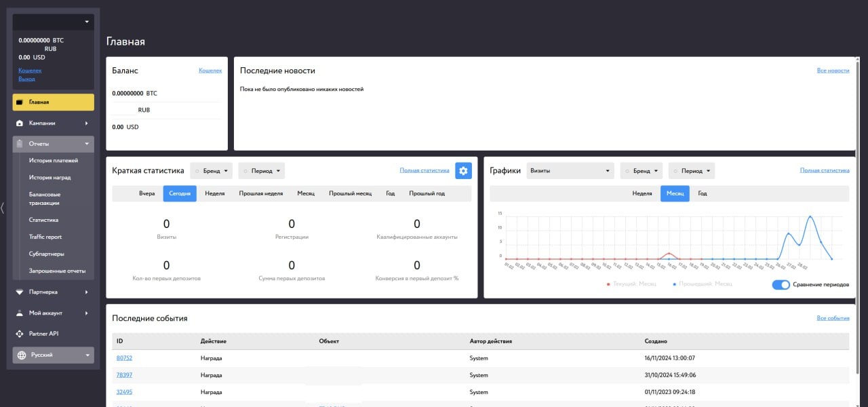The height and width of the screenshot is (407, 868).
Task: Open the Все новости link
Action: (x=833, y=71)
